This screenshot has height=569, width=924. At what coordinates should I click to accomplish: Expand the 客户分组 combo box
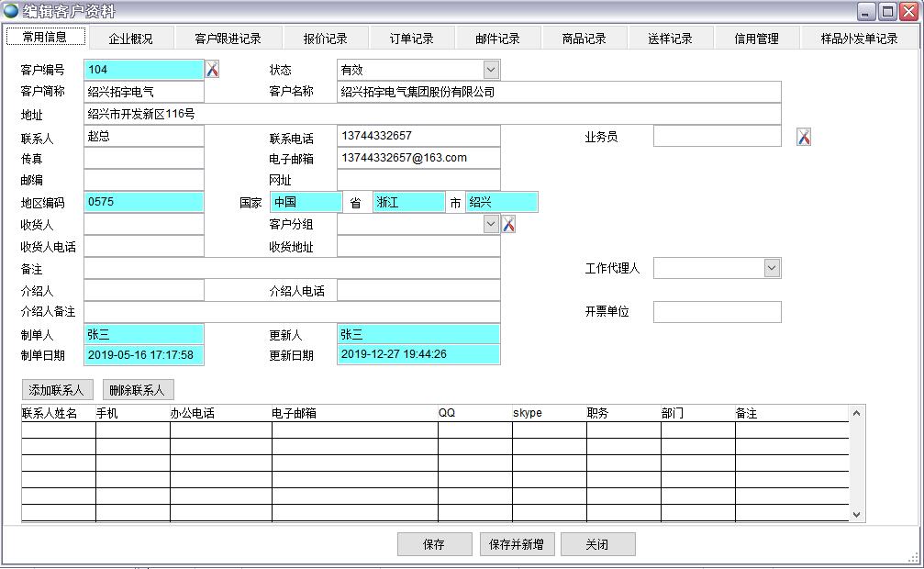pyautogui.click(x=491, y=224)
